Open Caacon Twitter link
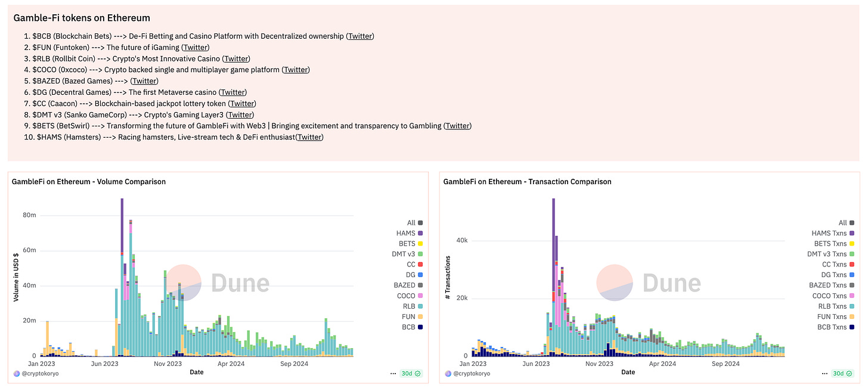Image resolution: width=868 pixels, height=388 pixels. click(x=243, y=104)
